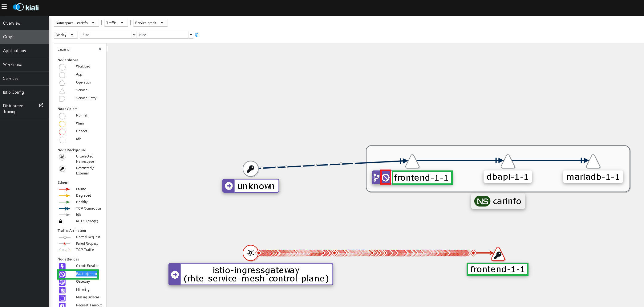Click inside the Find input field
The height and width of the screenshot is (307, 644).
106,35
